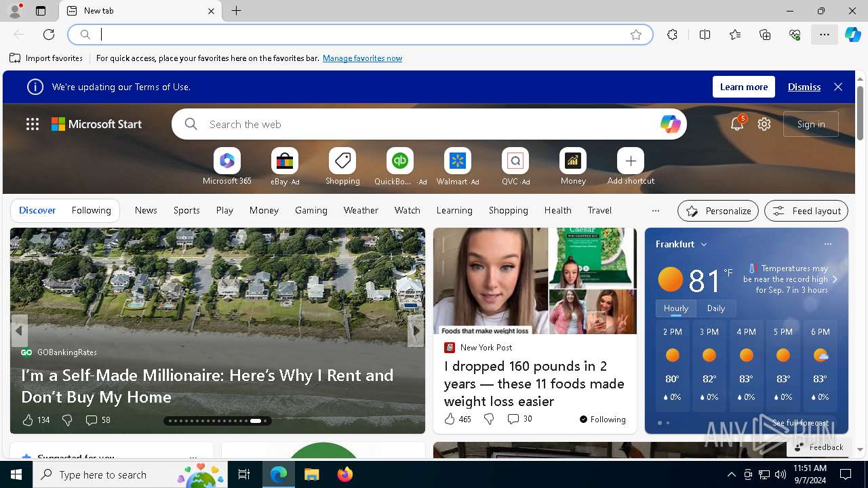Open the Weather category tab
The height and width of the screenshot is (488, 868).
361,210
